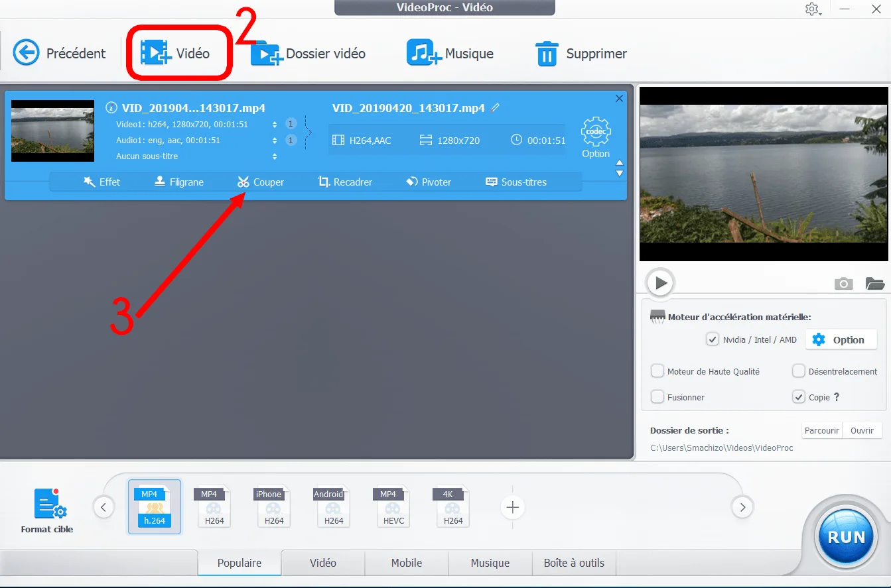
Task: Open the codec Option settings
Action: click(595, 137)
